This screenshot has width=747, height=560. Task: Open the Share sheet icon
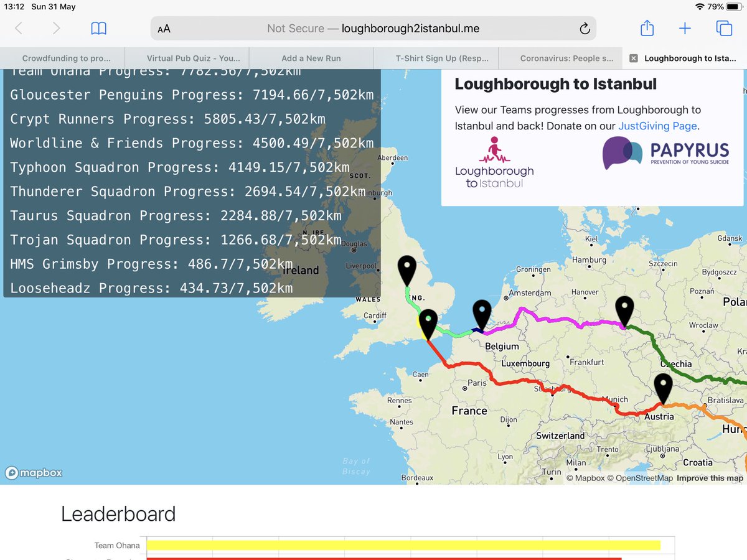point(647,28)
